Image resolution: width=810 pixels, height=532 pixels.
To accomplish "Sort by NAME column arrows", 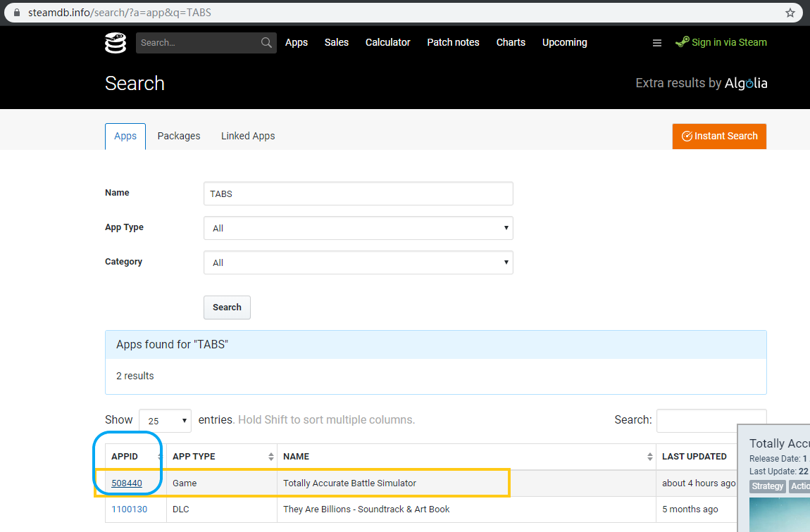I will pos(649,457).
